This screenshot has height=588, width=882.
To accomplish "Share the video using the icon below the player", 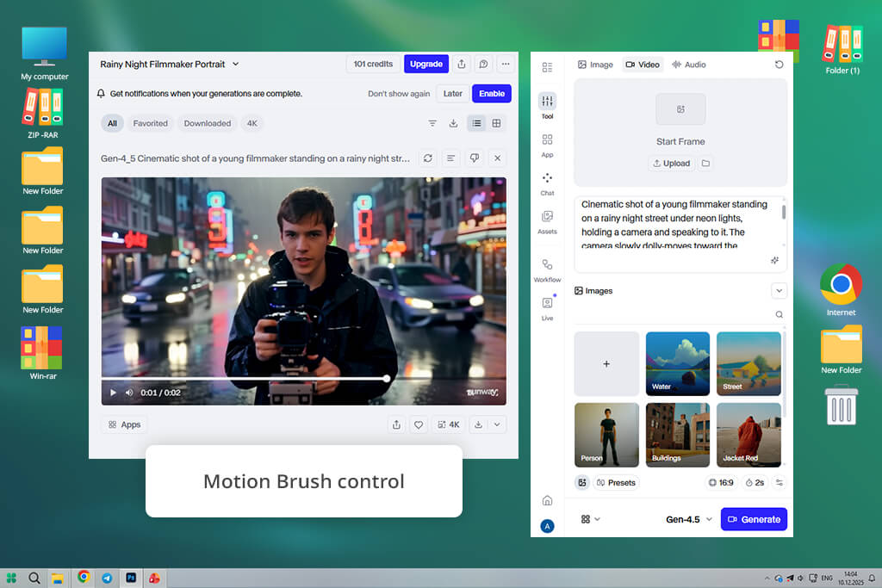I will (396, 424).
